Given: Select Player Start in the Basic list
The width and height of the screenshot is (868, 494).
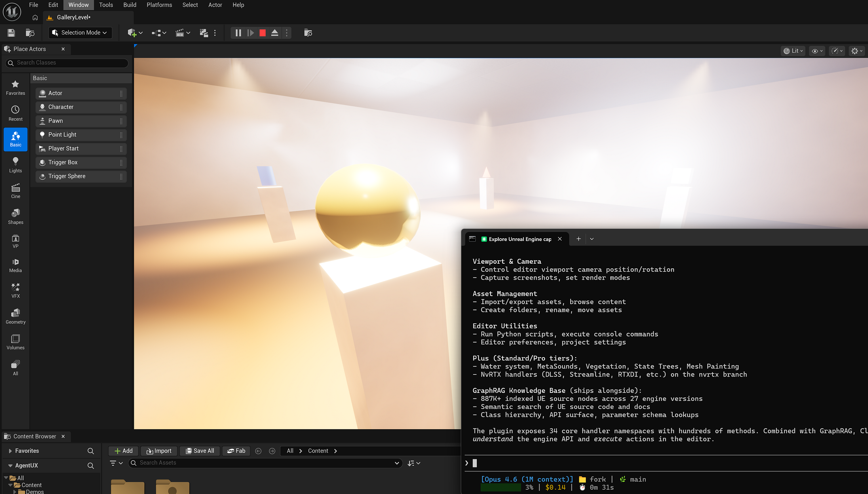Looking at the screenshot, I should pos(81,149).
